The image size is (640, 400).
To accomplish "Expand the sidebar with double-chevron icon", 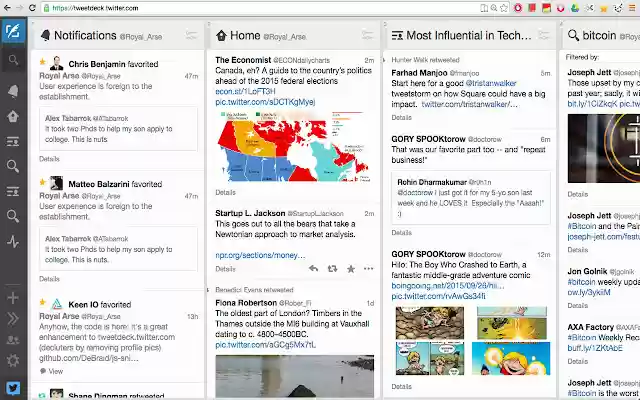I will [13, 318].
